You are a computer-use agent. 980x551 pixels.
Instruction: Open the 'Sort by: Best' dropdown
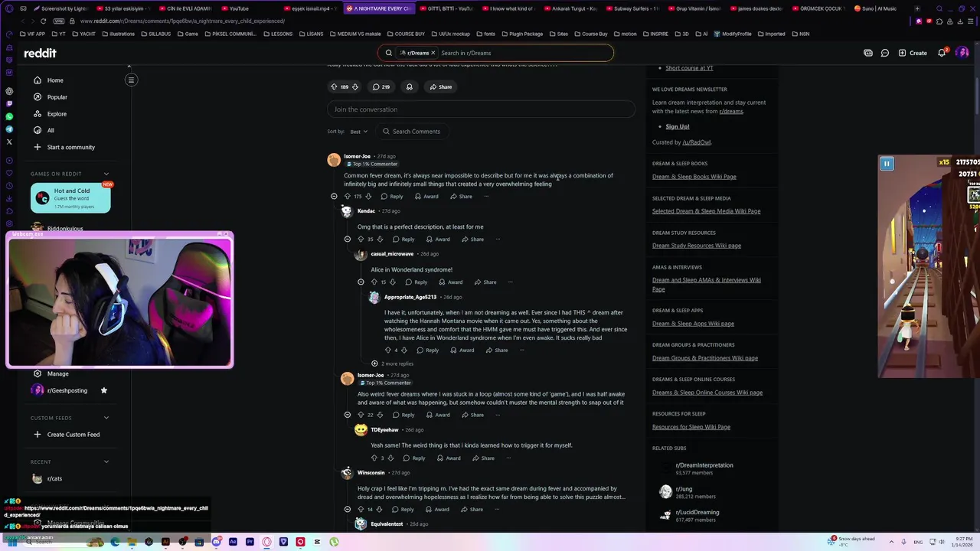(x=359, y=132)
